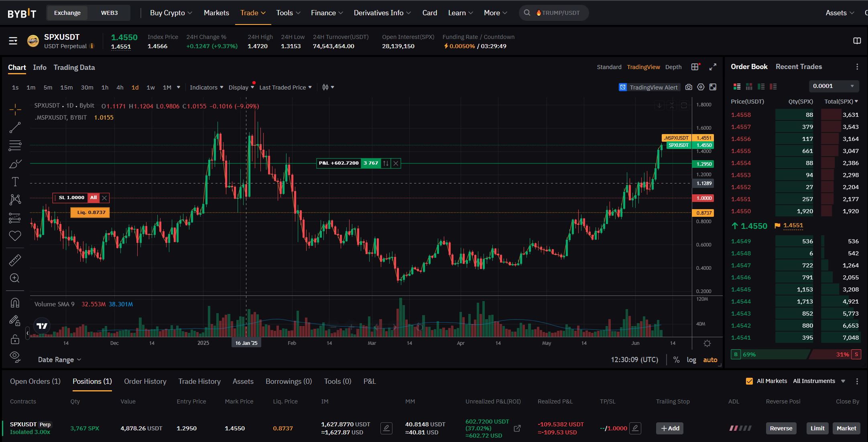Open the order book depth bars view

749,86
